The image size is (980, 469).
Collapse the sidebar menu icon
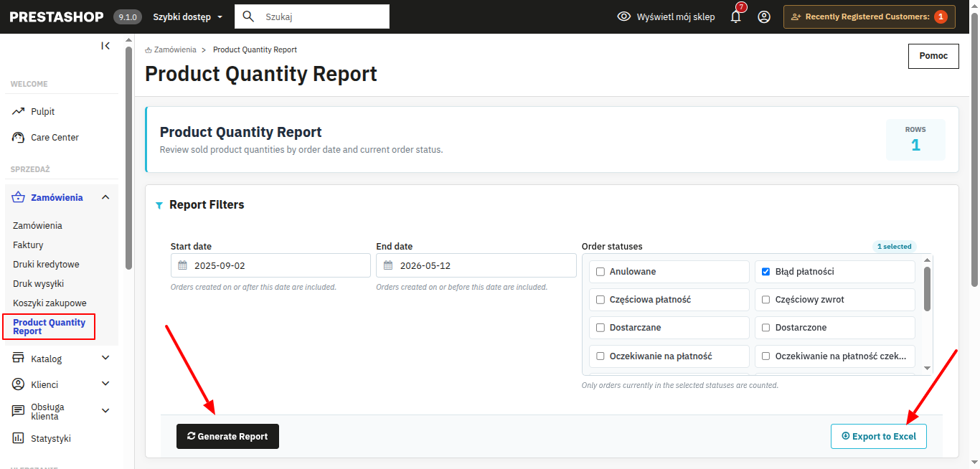105,46
